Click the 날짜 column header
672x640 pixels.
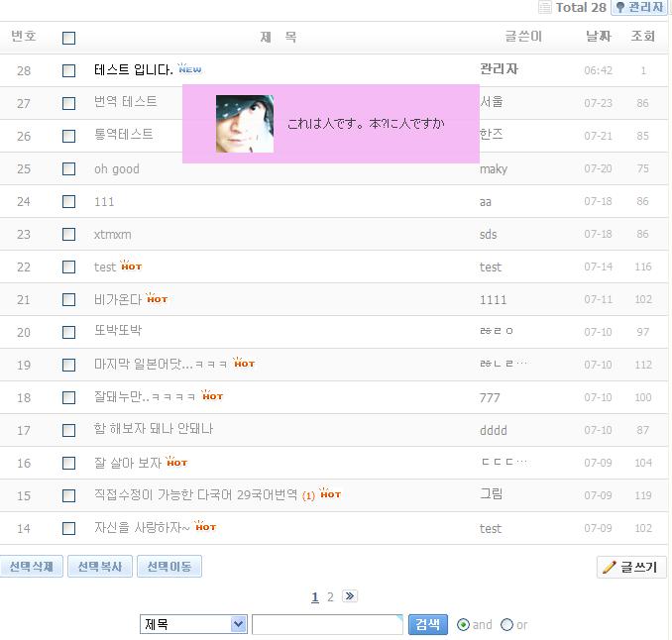point(599,36)
